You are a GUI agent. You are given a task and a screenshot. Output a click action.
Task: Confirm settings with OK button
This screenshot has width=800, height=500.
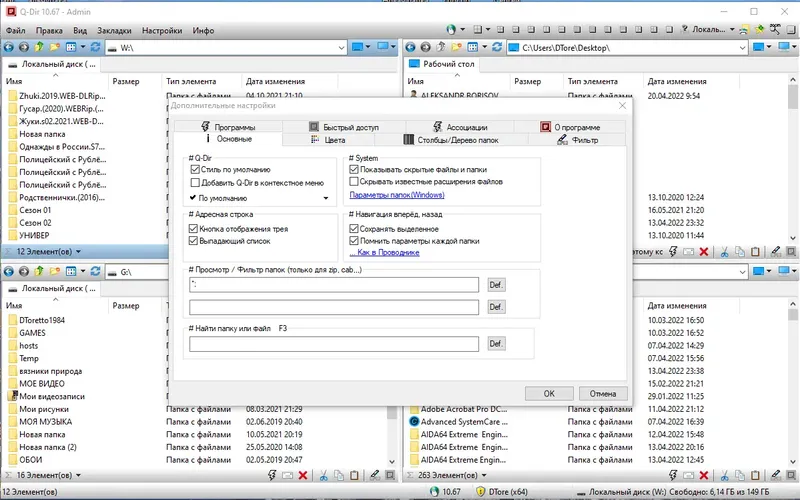(x=549, y=393)
